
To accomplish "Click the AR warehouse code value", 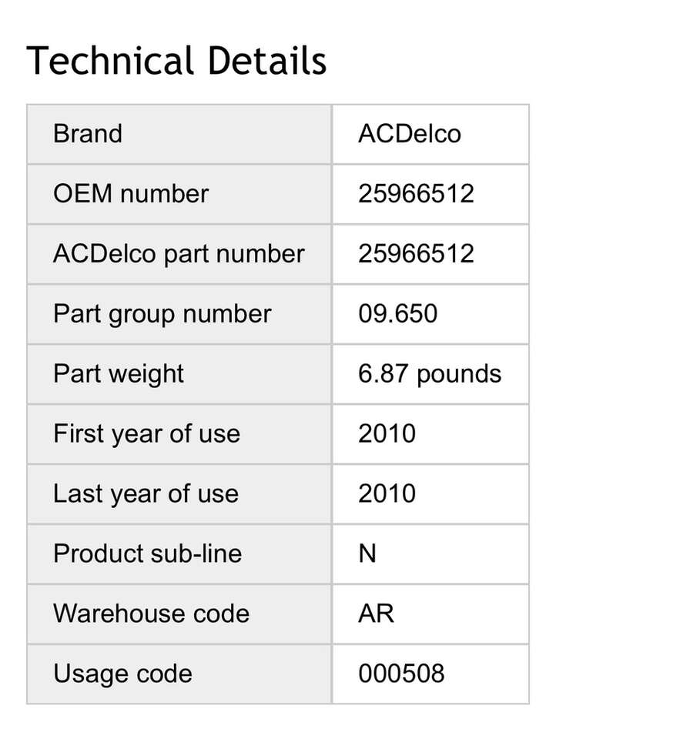I will [376, 614].
